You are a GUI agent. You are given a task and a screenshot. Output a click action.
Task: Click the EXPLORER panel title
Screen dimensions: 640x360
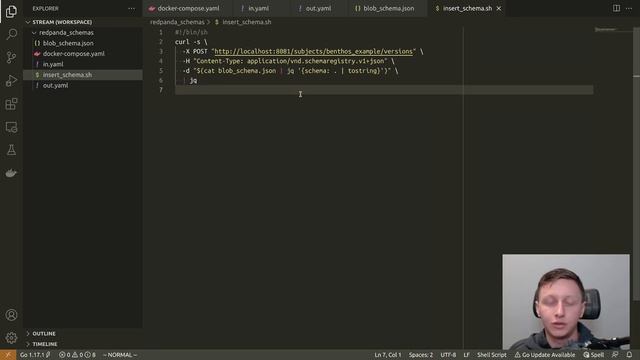45,9
